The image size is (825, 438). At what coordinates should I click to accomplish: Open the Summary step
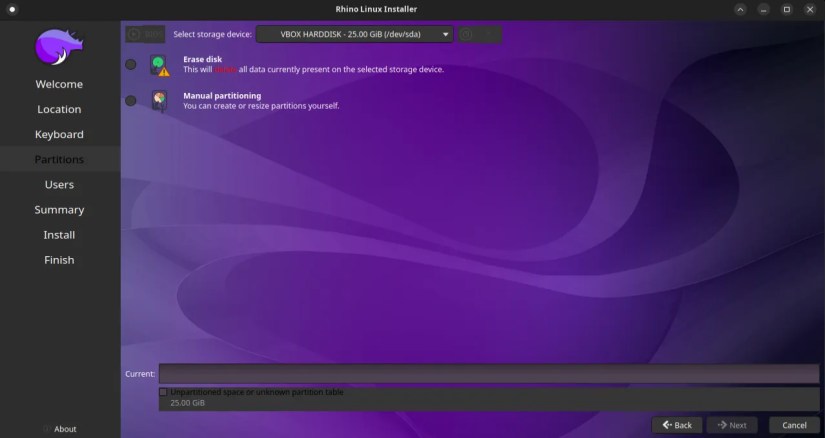59,210
